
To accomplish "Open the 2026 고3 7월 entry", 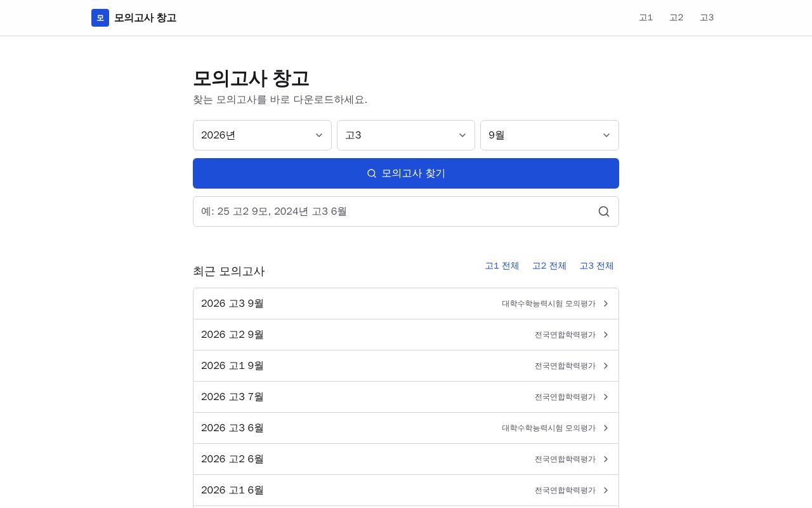I will coord(406,397).
